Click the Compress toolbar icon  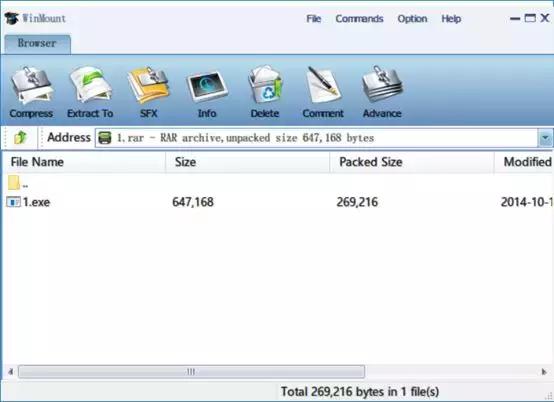pos(31,85)
